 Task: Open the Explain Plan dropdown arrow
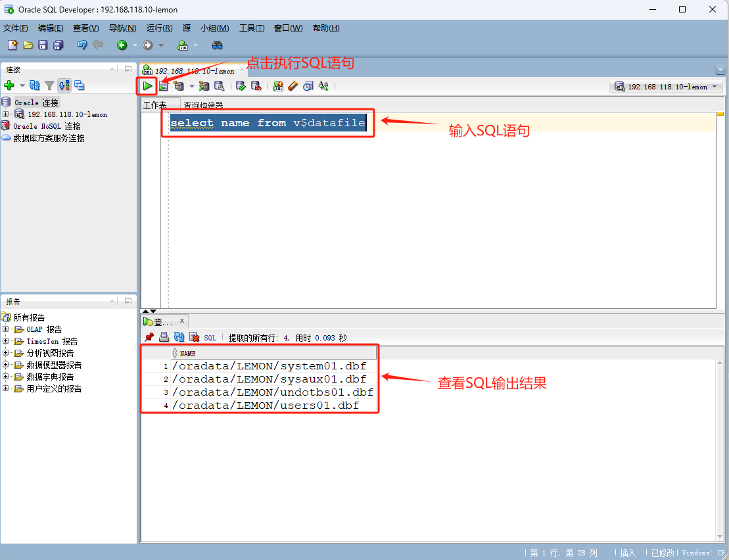pos(191,86)
